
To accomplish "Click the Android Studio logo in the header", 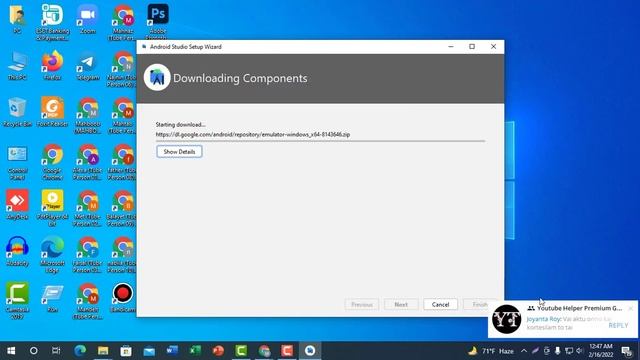I will point(157,78).
